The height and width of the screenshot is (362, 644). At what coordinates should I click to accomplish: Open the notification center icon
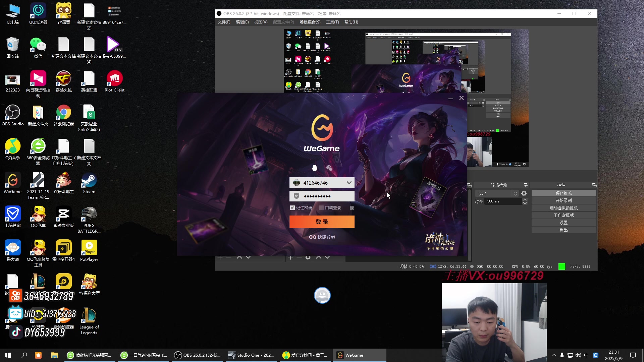(633, 355)
